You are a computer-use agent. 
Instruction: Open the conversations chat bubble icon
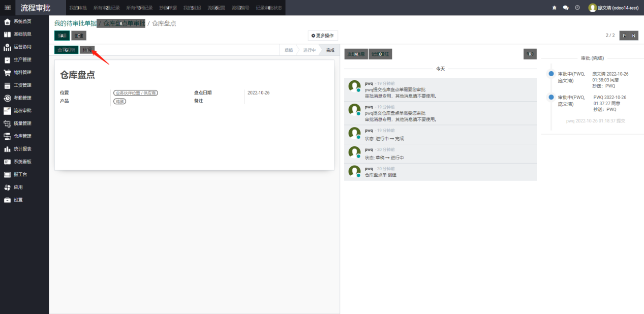566,8
